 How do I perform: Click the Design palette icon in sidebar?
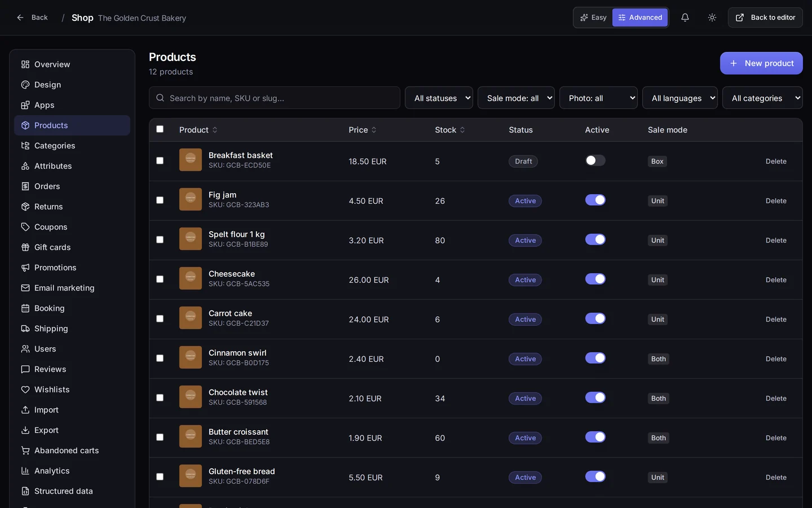tap(25, 85)
